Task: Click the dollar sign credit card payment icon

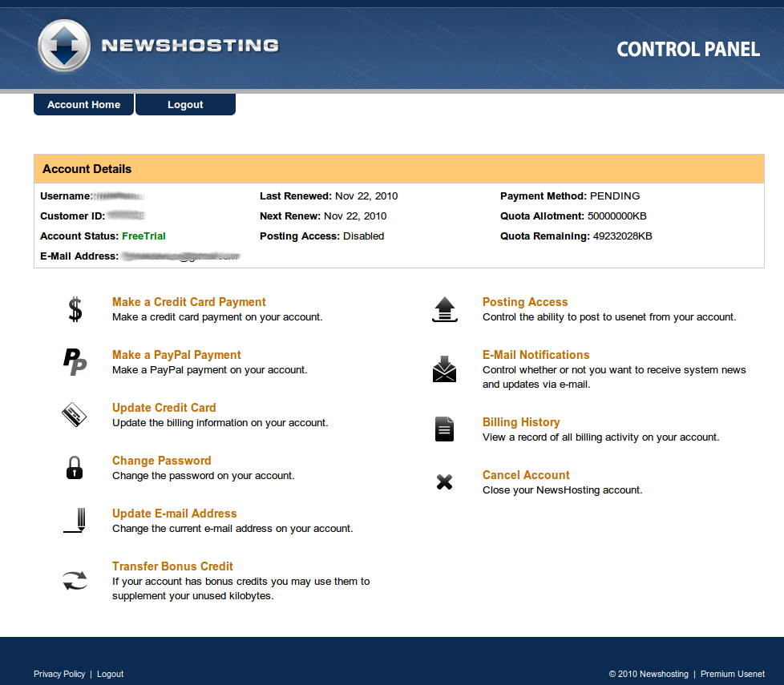Action: tap(75, 309)
